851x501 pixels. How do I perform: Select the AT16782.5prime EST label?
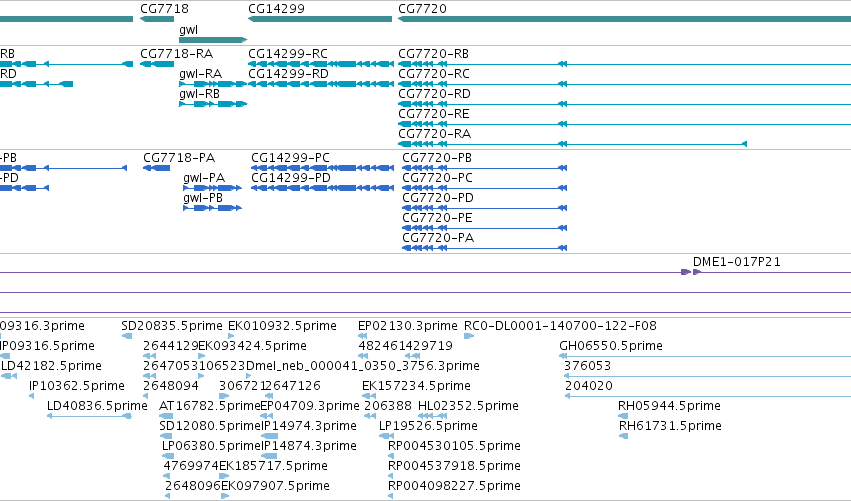[x=209, y=407]
